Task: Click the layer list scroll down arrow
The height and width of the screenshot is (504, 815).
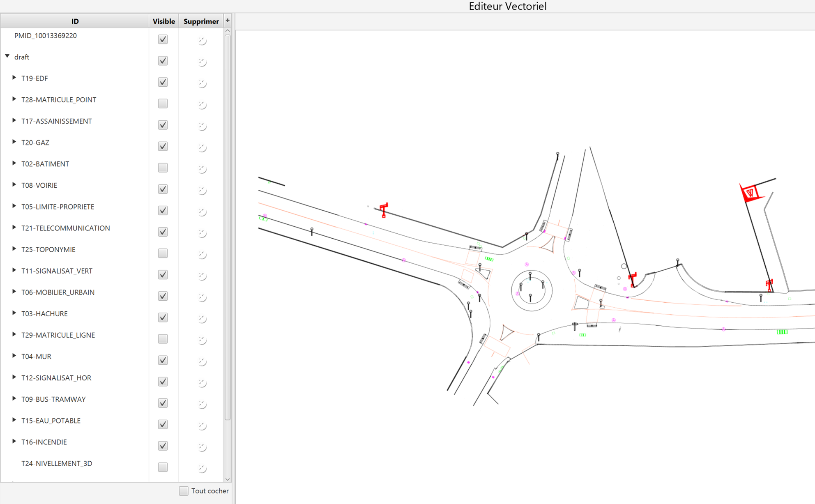Action: (x=228, y=479)
